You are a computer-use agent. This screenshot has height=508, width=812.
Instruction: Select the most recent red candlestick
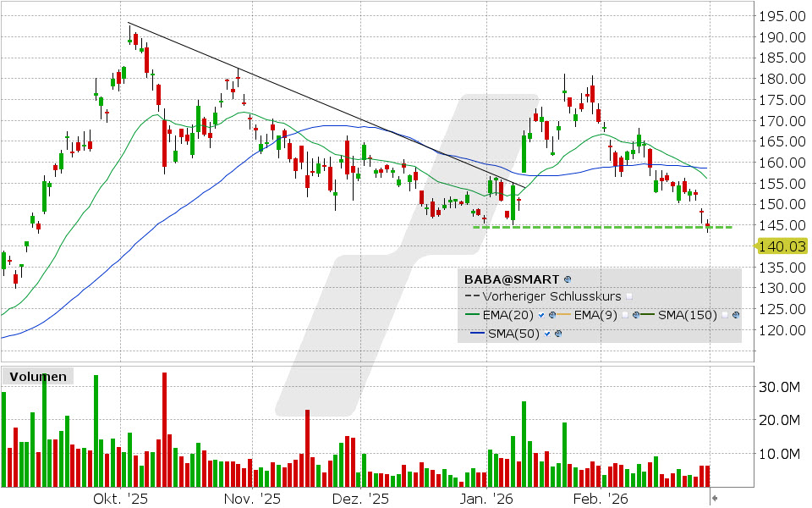tap(709, 224)
